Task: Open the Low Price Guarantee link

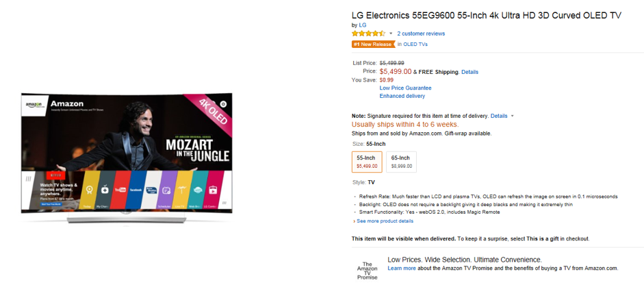Action: point(405,88)
